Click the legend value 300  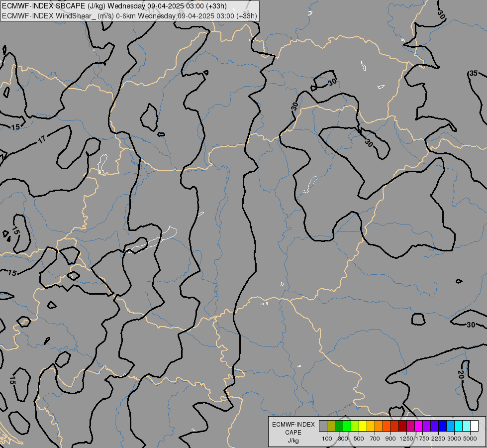point(343,439)
